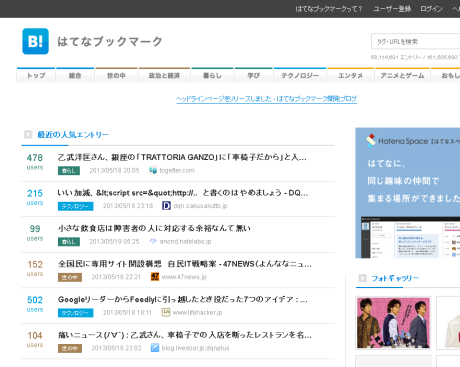Click the togetter.com favicon in first entry
Image resolution: width=460 pixels, height=367 pixels.
tap(153, 170)
